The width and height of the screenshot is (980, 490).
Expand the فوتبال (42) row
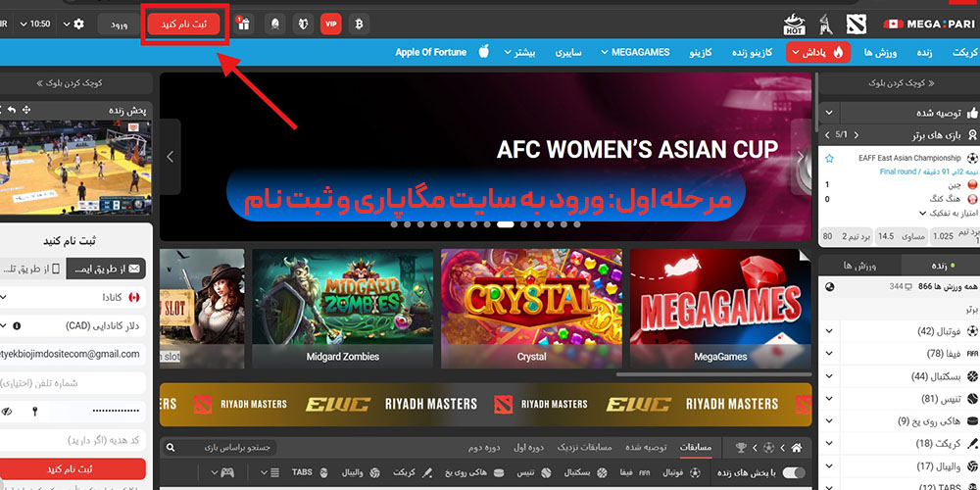click(x=829, y=331)
